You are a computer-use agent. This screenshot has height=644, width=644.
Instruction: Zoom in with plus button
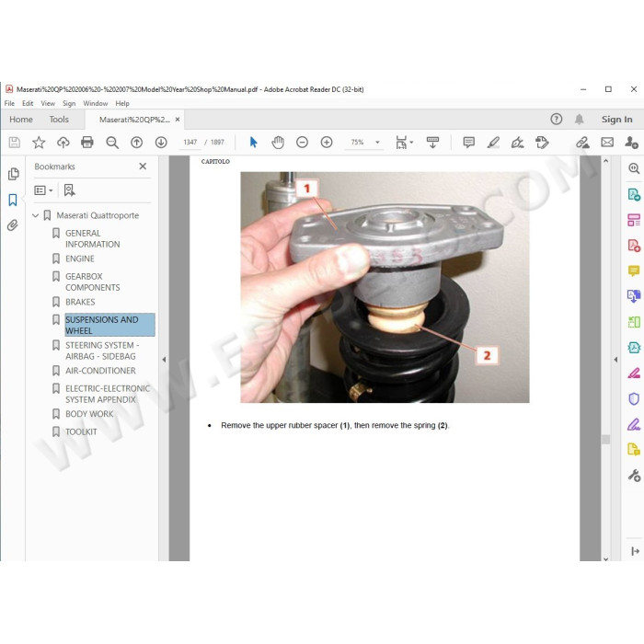327,142
